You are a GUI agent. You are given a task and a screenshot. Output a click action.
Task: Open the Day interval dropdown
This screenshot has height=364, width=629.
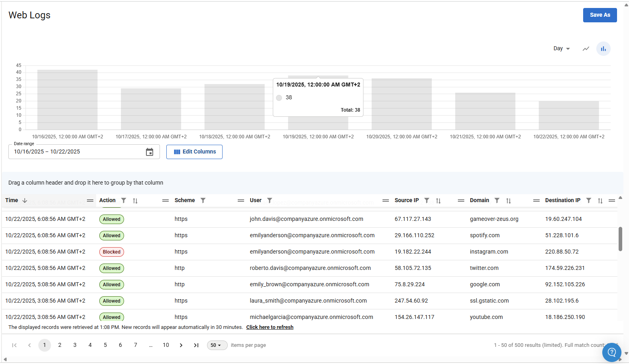pos(562,49)
